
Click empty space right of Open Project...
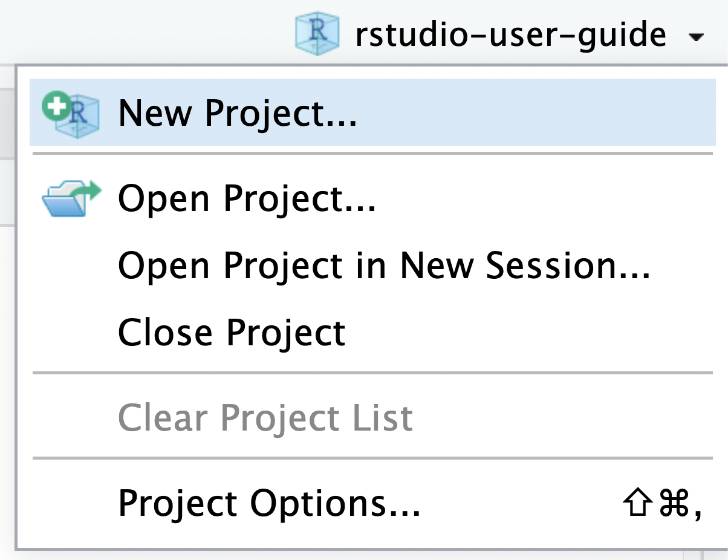point(544,199)
